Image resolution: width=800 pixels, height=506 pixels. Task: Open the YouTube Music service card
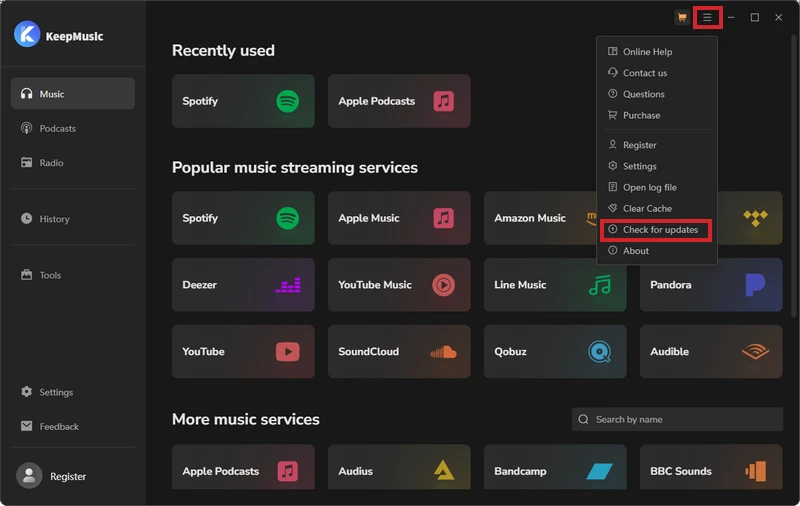[x=399, y=285]
